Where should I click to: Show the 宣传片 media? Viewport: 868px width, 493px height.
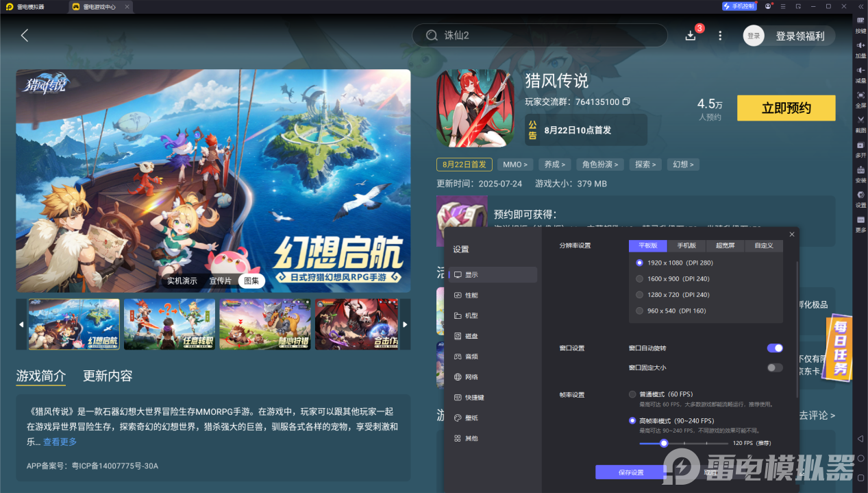tap(221, 280)
